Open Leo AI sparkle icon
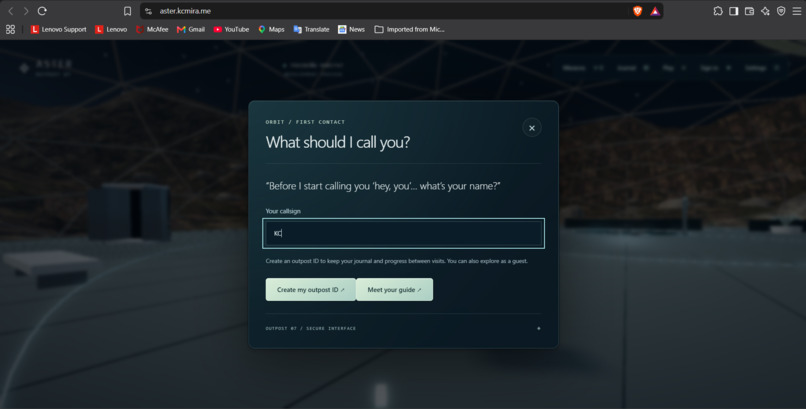Screen dimensions: 806x409 pyautogui.click(x=765, y=11)
